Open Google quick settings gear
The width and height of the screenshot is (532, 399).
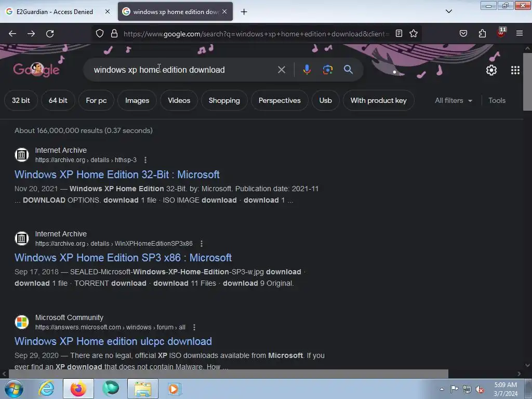click(x=491, y=70)
